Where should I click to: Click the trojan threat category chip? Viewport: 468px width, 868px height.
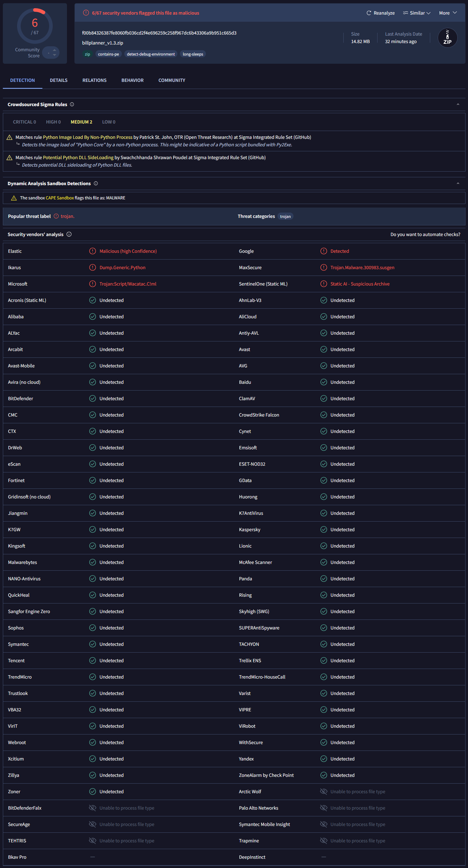285,216
